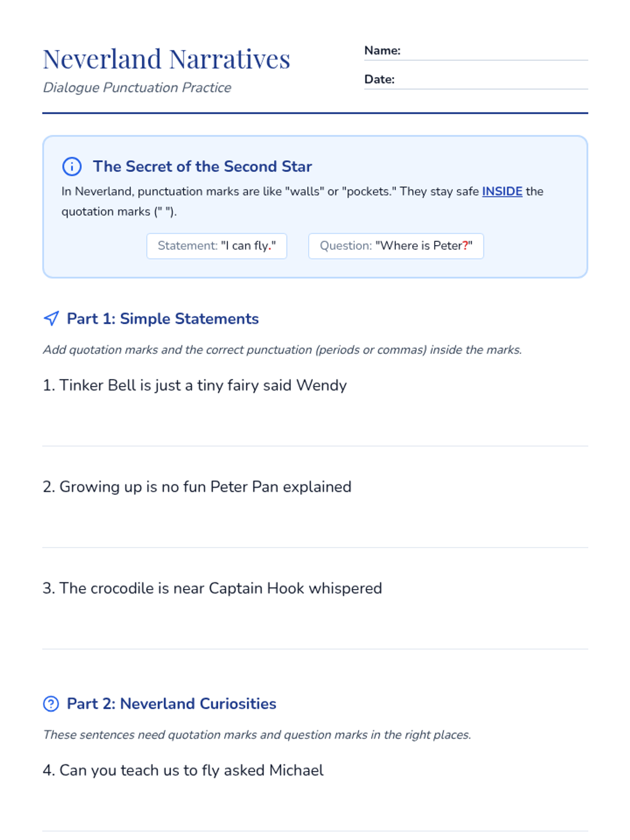
Task: Click sentence 2 about growing up
Action: pos(197,487)
